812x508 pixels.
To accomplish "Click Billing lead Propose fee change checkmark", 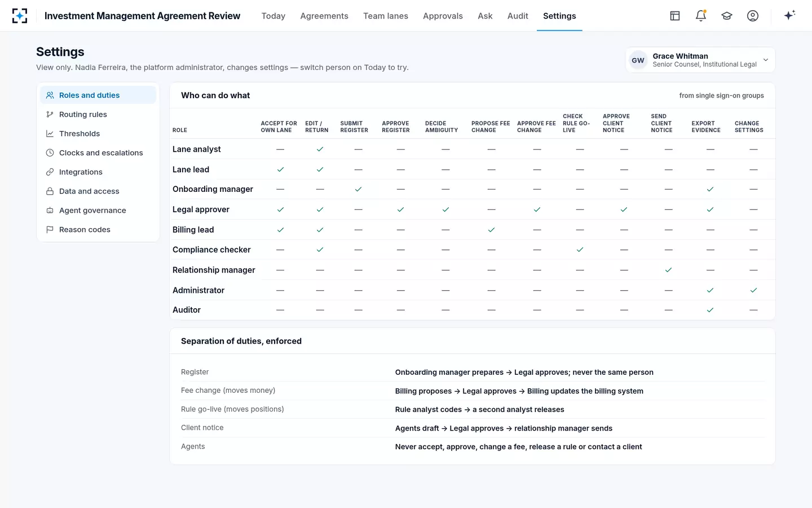I will point(491,230).
